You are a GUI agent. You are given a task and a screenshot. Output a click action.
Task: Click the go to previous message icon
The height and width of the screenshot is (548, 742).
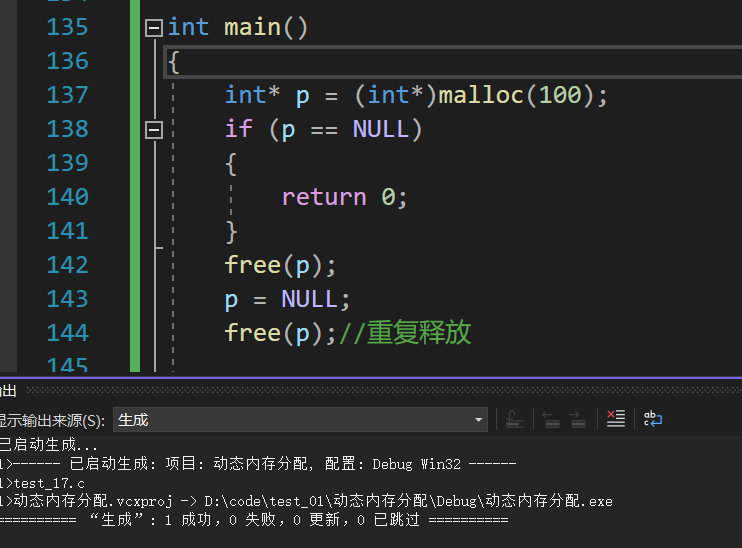tap(551, 419)
